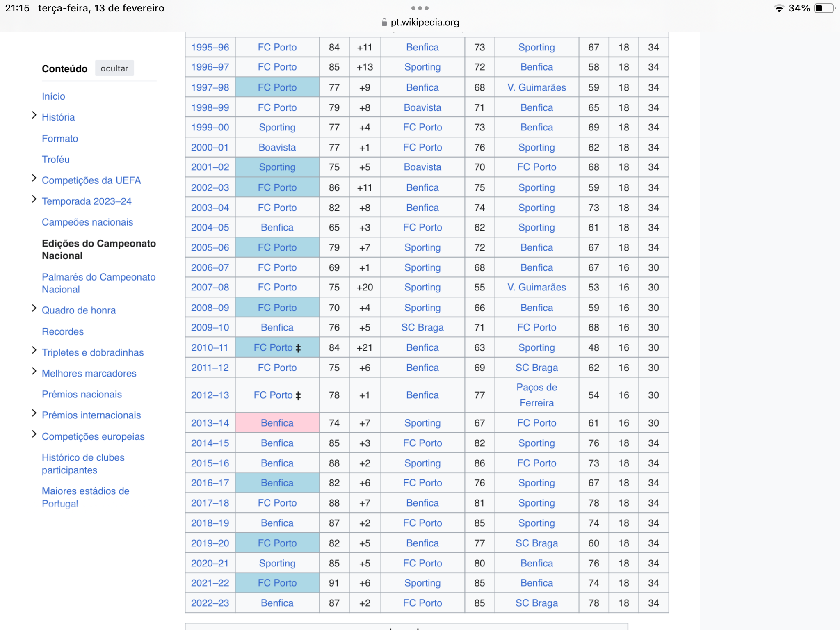
Task: Tap the three-dot multitasking indicator at top
Action: (x=420, y=8)
